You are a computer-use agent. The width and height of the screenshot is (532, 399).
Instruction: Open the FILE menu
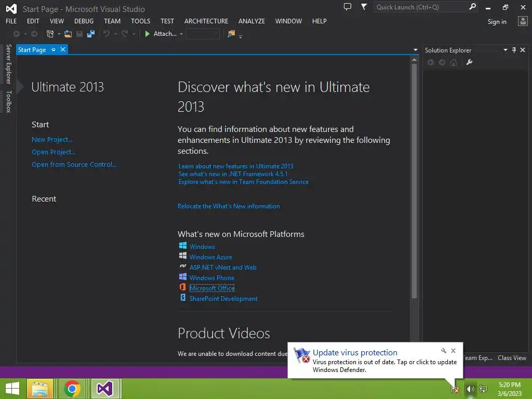[11, 21]
